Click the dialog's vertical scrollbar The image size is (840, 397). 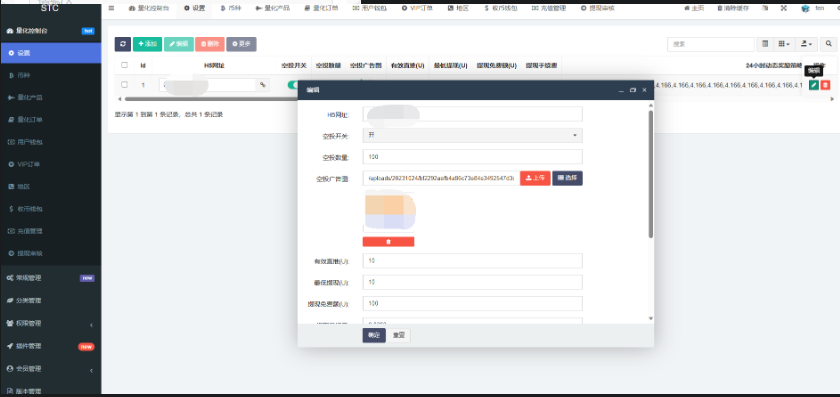651,174
